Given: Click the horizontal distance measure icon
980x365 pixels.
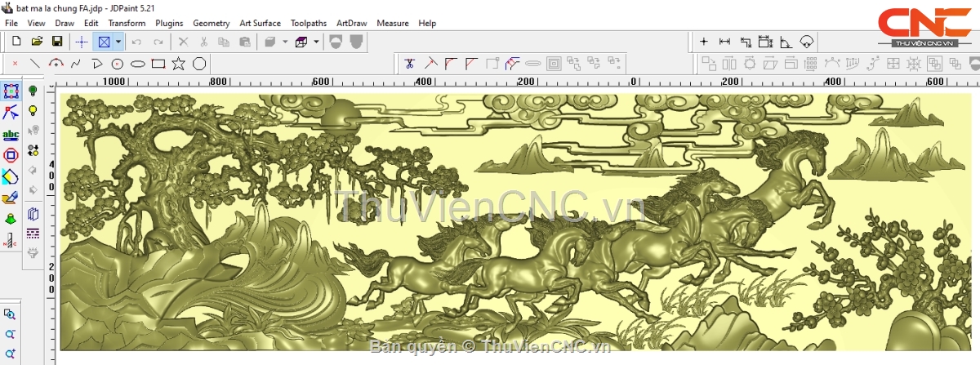Looking at the screenshot, I should pyautogui.click(x=724, y=41).
